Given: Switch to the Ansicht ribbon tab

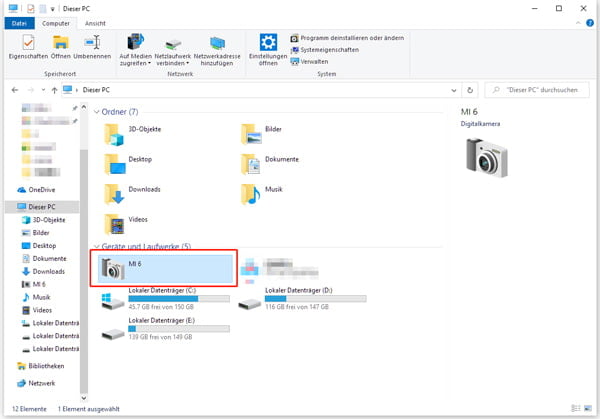Looking at the screenshot, I should [x=95, y=23].
